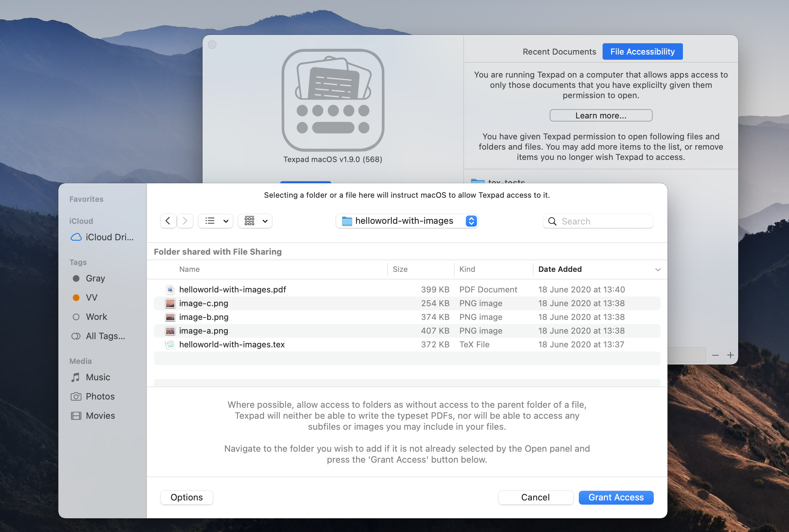Select the grid view icon
Viewport: 789px width, 532px height.
[x=249, y=221]
